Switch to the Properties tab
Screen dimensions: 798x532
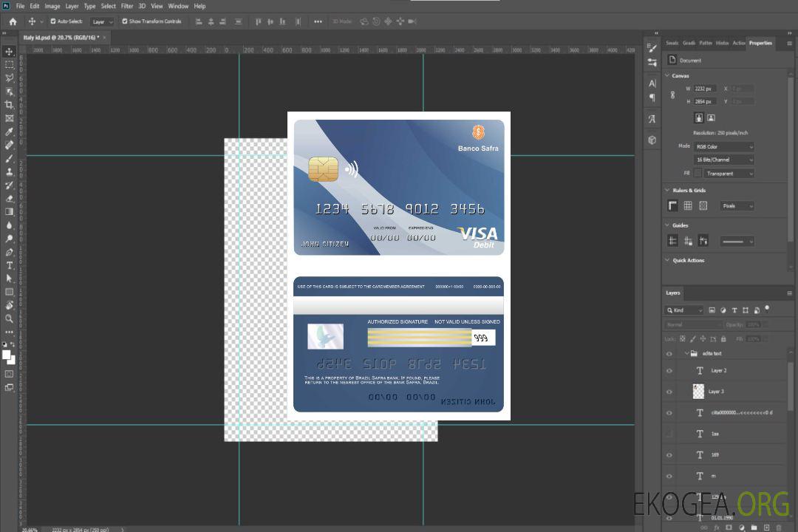point(760,43)
